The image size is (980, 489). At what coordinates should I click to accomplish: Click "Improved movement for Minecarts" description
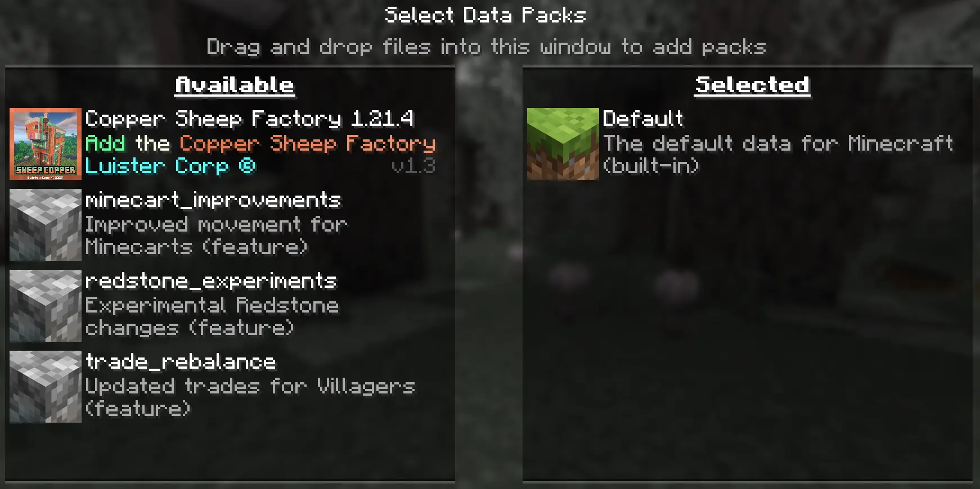217,236
